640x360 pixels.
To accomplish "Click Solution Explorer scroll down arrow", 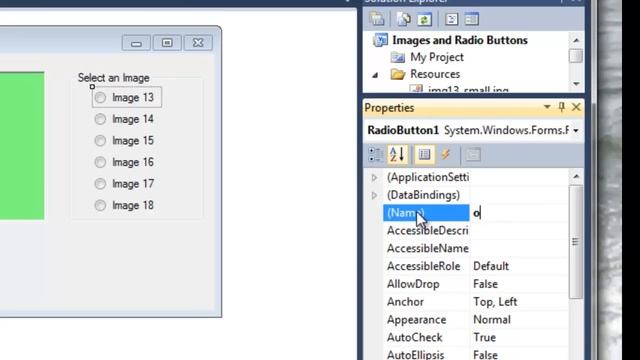I will coord(576,84).
